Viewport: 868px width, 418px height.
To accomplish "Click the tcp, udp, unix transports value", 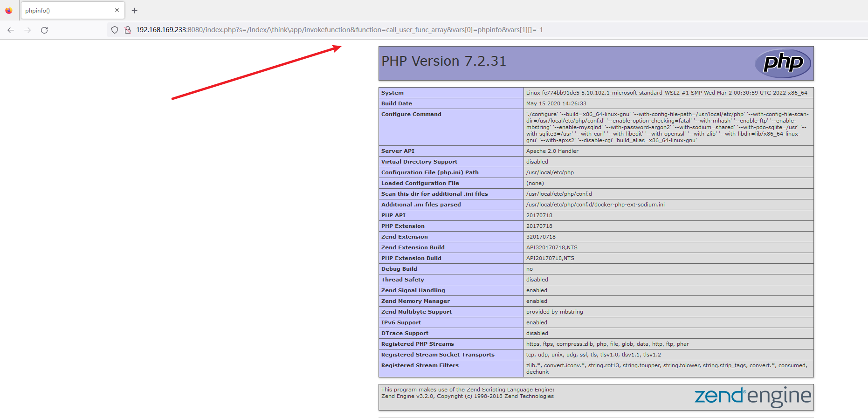I will point(593,355).
